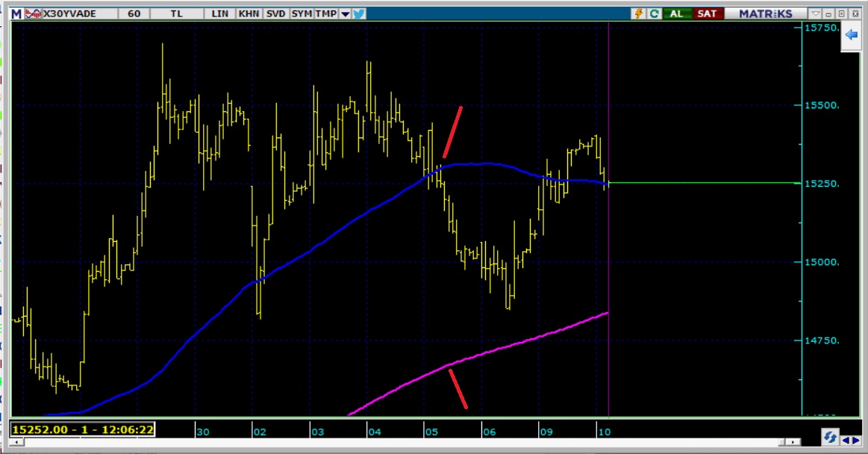Open the window menu triangle dropdown

pyautogui.click(x=817, y=13)
